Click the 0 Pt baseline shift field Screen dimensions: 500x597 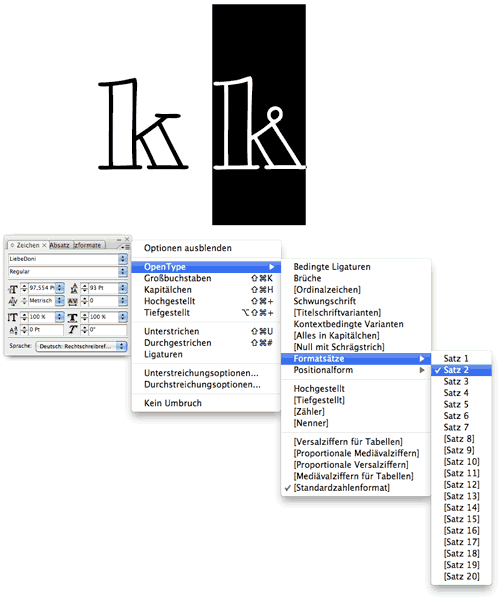pyautogui.click(x=46, y=330)
